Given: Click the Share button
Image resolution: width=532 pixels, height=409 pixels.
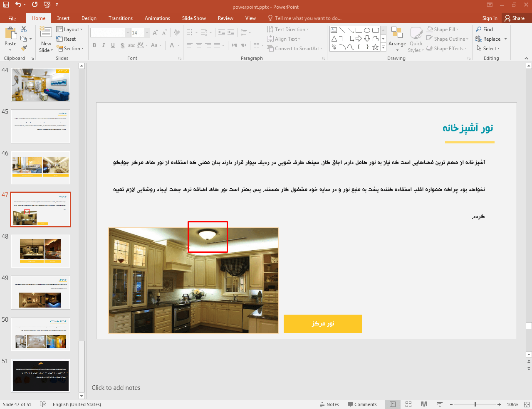Looking at the screenshot, I should pyautogui.click(x=515, y=18).
